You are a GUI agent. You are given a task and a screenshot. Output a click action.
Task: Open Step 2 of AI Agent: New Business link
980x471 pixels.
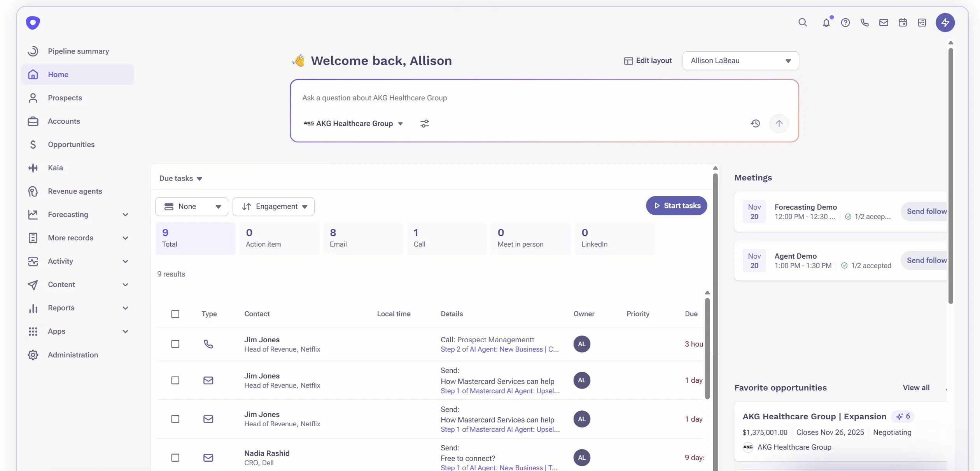coord(499,349)
